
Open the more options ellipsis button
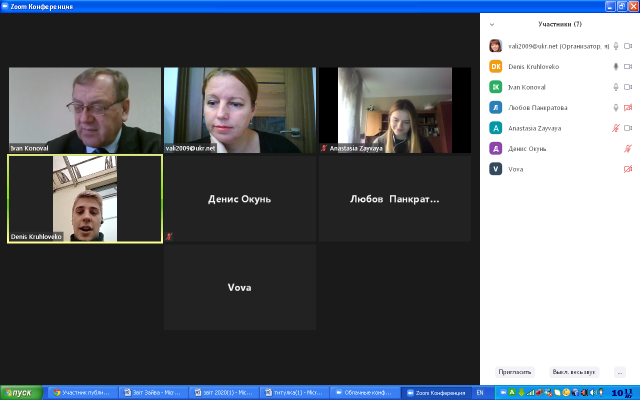[620, 372]
